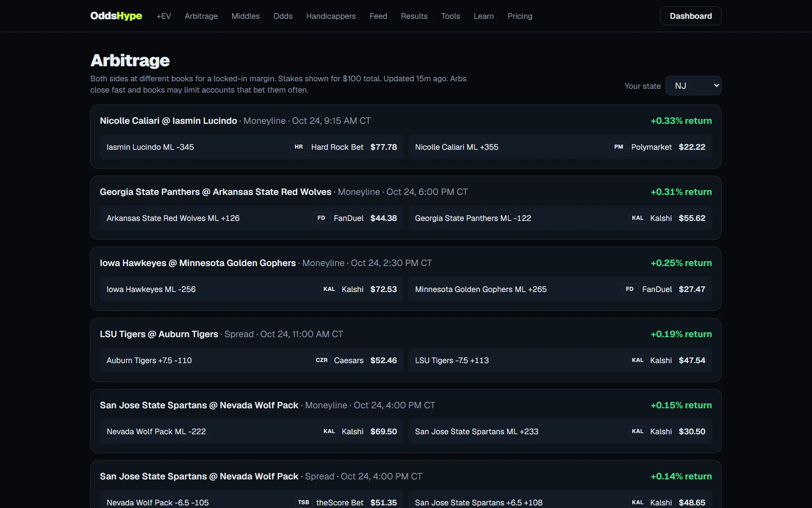Click the KAL badge for Iowa Hawkeyes ML
This screenshot has height=508, width=812.
point(329,289)
